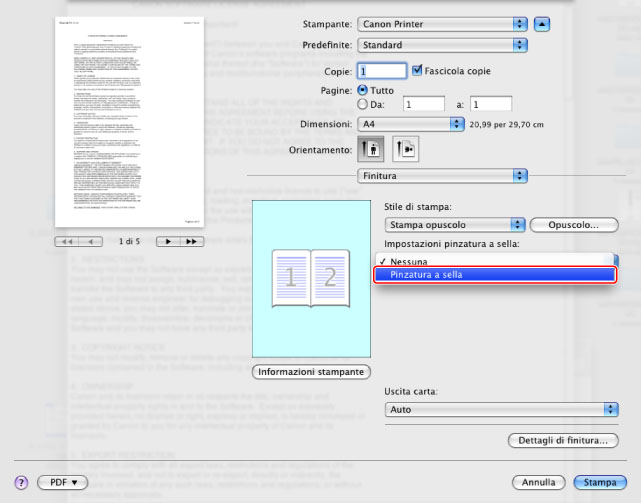Click the booklet layout preview image

point(310,275)
